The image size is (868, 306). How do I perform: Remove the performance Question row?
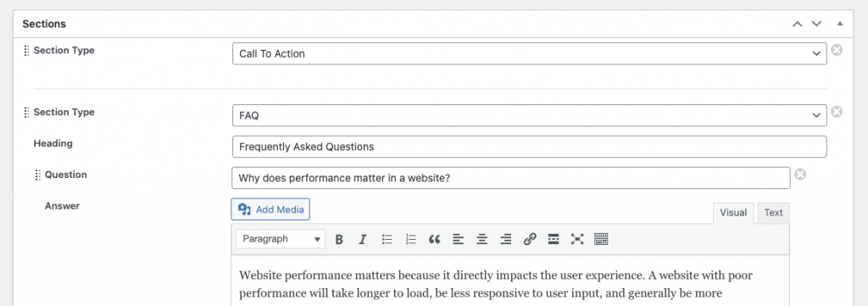pyautogui.click(x=800, y=175)
